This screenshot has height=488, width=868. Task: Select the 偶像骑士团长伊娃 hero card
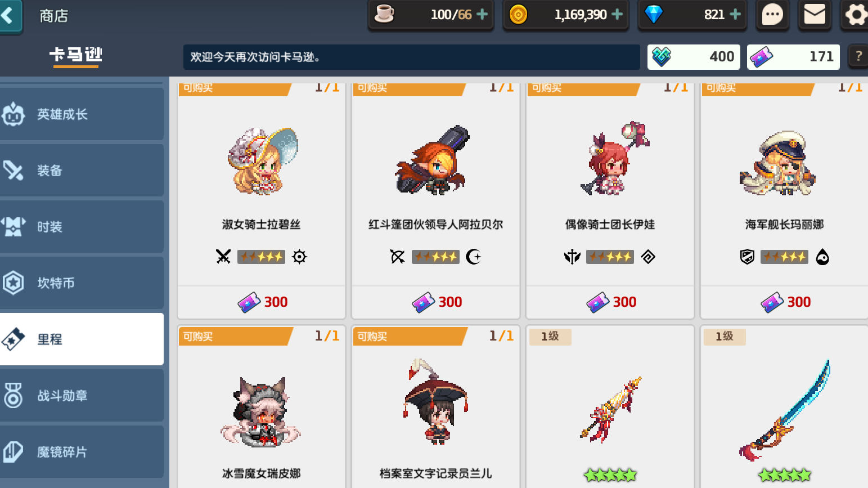pos(610,200)
